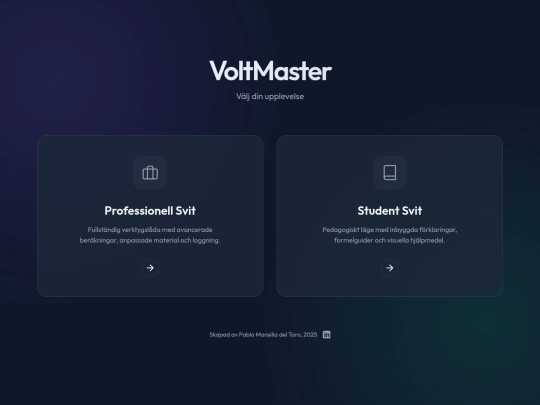This screenshot has width=540, height=405.
Task: Click the arrow icon under Student Svit
Action: point(390,268)
